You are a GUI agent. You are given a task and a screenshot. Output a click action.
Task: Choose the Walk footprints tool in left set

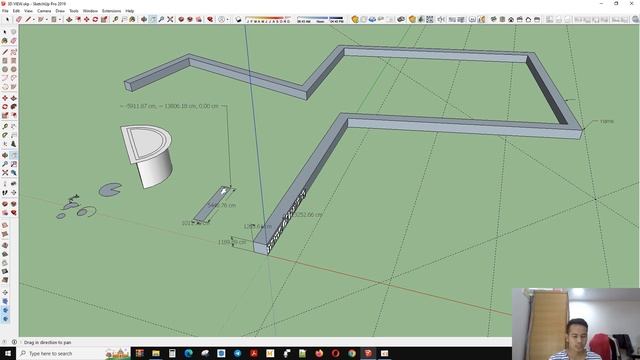(5, 193)
